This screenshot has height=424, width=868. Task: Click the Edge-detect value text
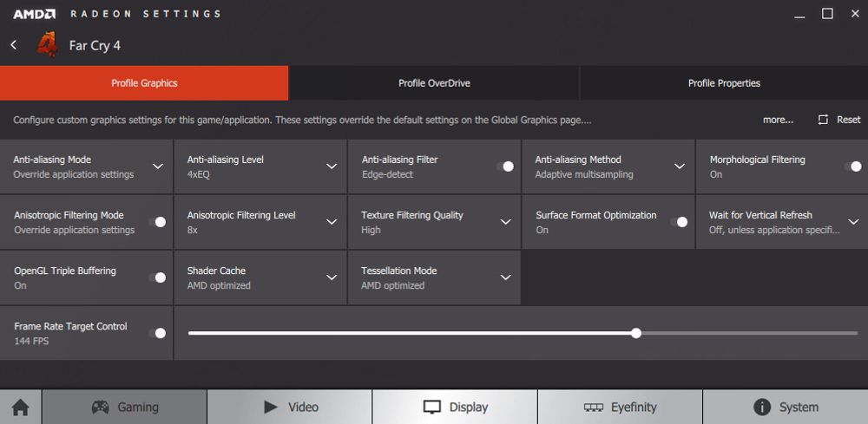[387, 174]
